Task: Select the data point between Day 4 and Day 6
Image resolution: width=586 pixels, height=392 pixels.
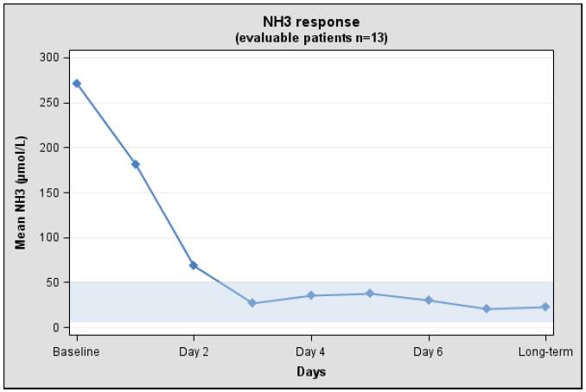Action: 370,294
